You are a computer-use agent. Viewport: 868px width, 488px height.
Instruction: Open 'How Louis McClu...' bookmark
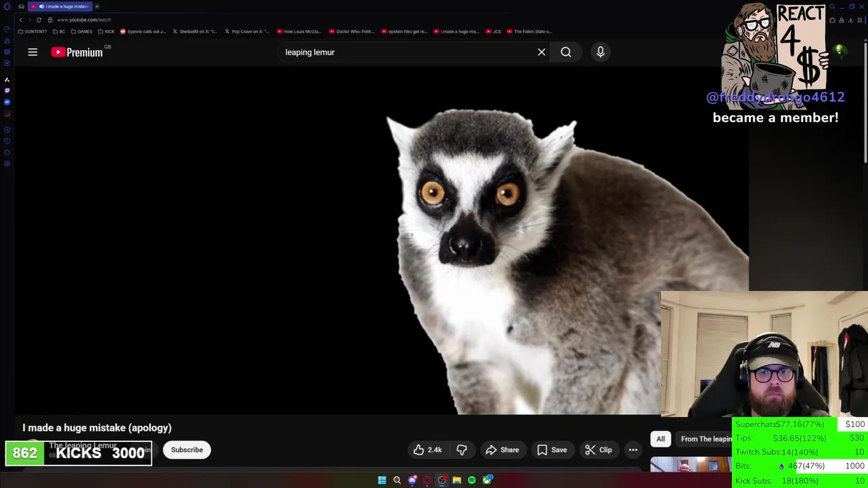tap(300, 31)
